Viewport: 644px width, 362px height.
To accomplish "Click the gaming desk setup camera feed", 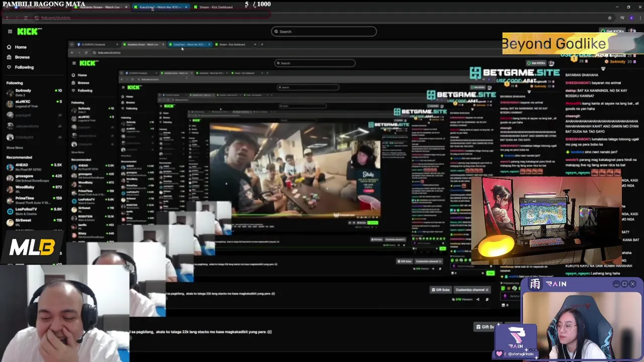I will 546,219.
